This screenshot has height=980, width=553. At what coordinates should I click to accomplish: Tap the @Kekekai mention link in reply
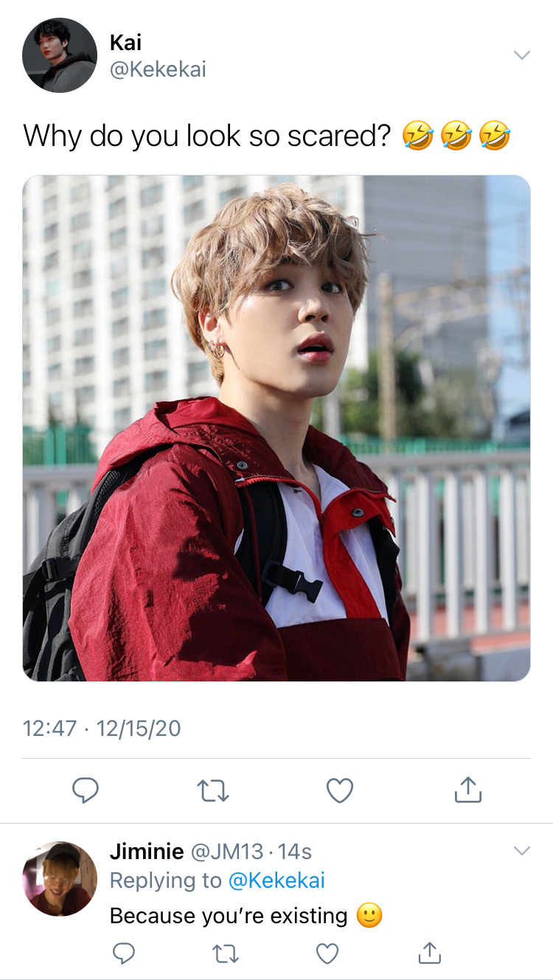click(x=276, y=880)
